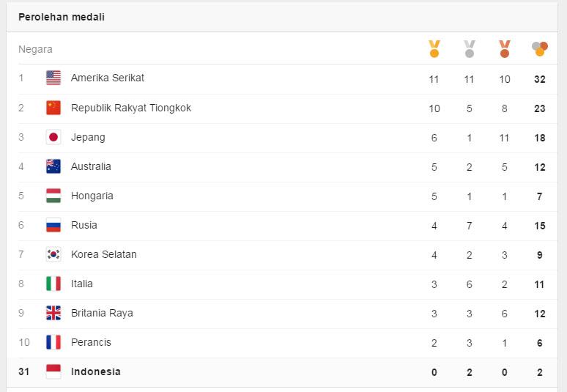
Task: Click the Australia flag icon
Action: coord(53,166)
